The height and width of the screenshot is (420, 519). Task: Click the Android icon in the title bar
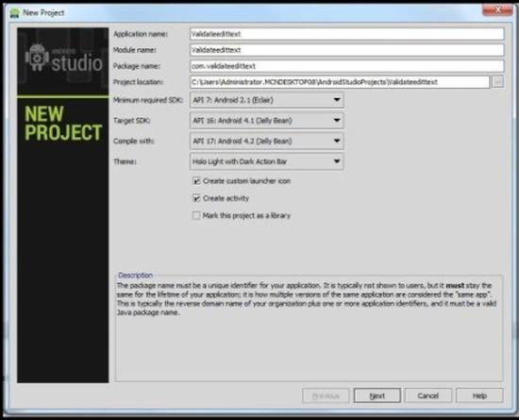(x=14, y=13)
